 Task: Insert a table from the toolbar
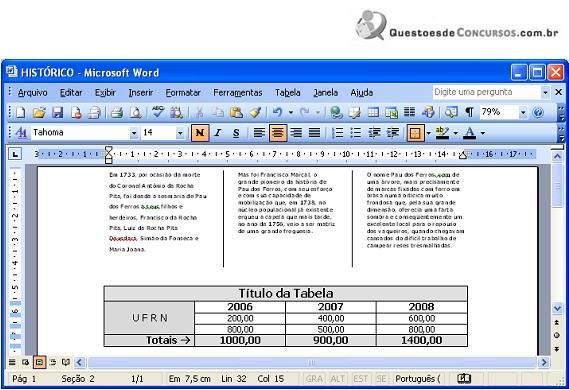pyautogui.click(x=373, y=112)
